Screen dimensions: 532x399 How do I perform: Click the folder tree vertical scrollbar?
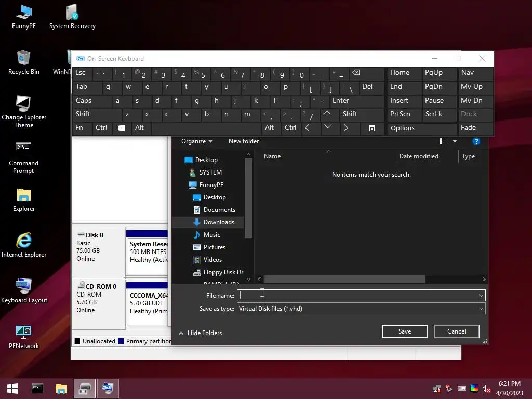pyautogui.click(x=248, y=198)
